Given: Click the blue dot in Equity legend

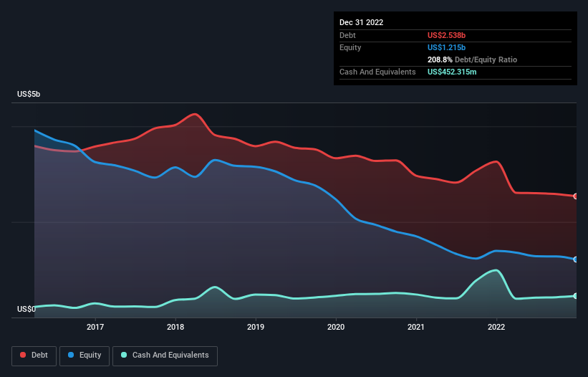Looking at the screenshot, I should coord(71,355).
